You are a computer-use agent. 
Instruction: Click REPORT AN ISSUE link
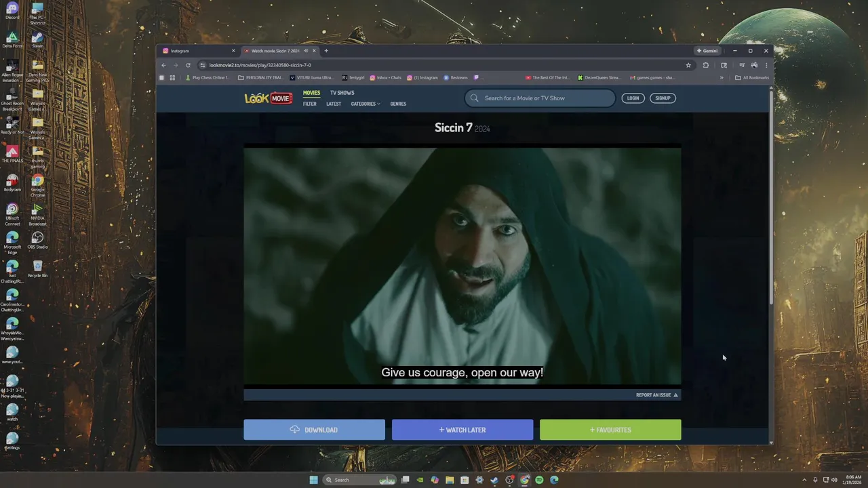656,395
